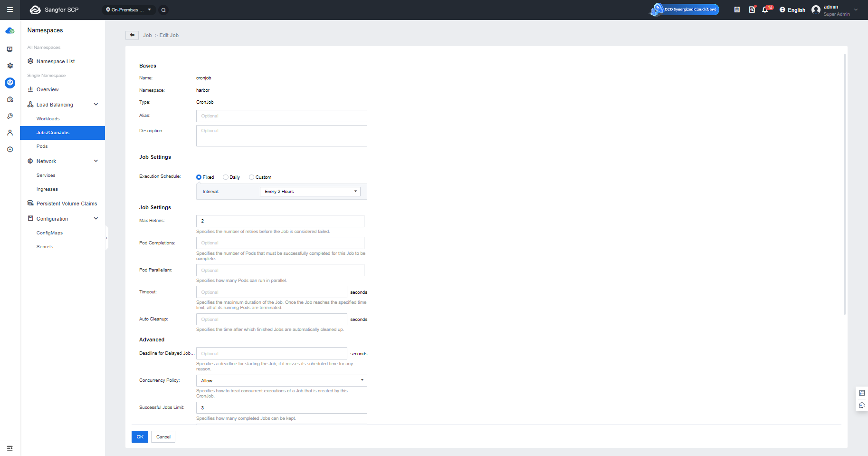Viewport: 868px width, 456px height.
Task: Click the Job breadcrumb link
Action: point(147,36)
